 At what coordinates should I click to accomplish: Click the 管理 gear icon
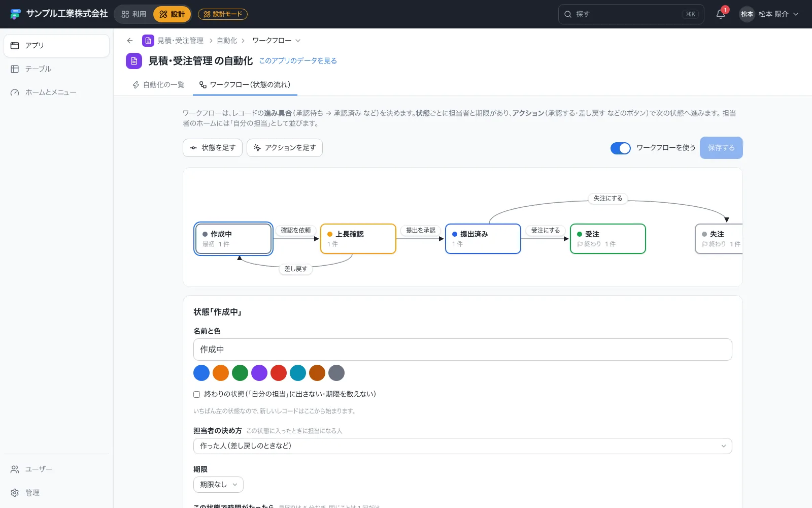15,493
